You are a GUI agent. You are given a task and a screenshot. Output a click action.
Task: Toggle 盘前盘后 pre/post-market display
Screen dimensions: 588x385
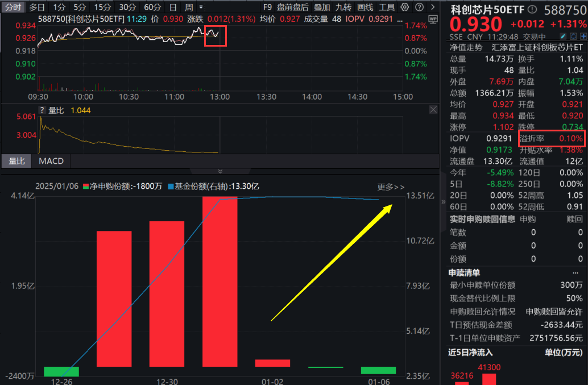coord(293,7)
